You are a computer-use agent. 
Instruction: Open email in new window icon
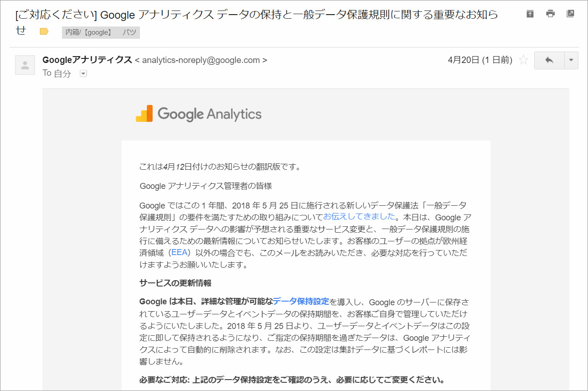(570, 14)
